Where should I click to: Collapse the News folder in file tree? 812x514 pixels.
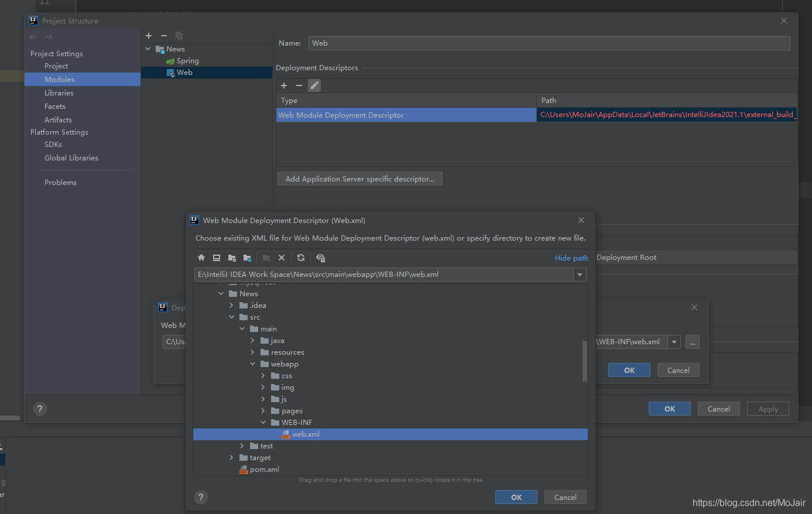click(221, 294)
